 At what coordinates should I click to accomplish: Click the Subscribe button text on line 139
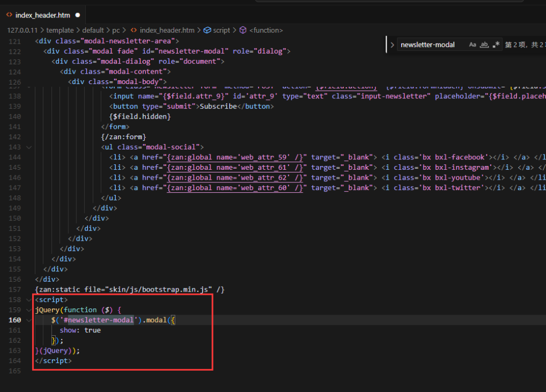coord(218,106)
